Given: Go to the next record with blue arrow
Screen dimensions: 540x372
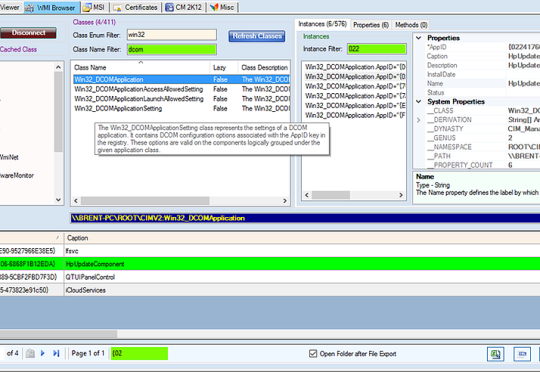Looking at the screenshot, I should click(42, 353).
